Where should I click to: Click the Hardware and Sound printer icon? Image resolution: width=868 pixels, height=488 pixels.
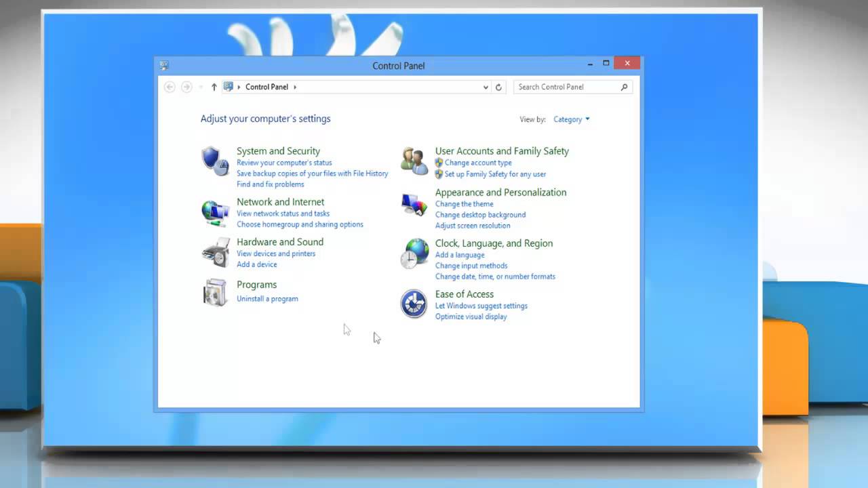click(x=215, y=253)
